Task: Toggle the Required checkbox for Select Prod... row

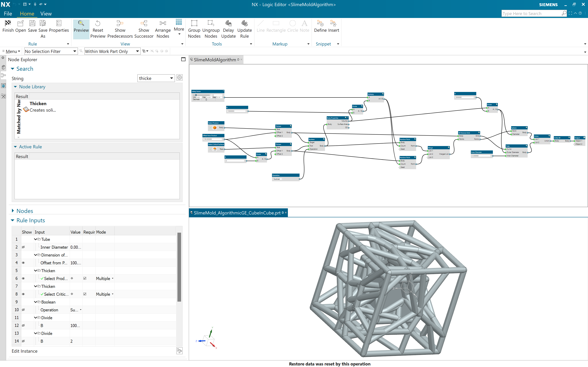Action: [x=85, y=278]
